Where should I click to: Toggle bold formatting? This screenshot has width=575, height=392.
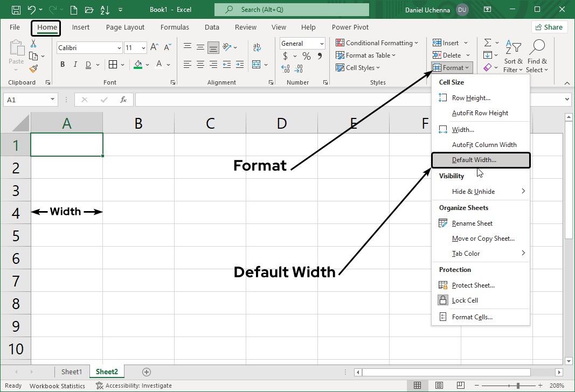click(62, 64)
